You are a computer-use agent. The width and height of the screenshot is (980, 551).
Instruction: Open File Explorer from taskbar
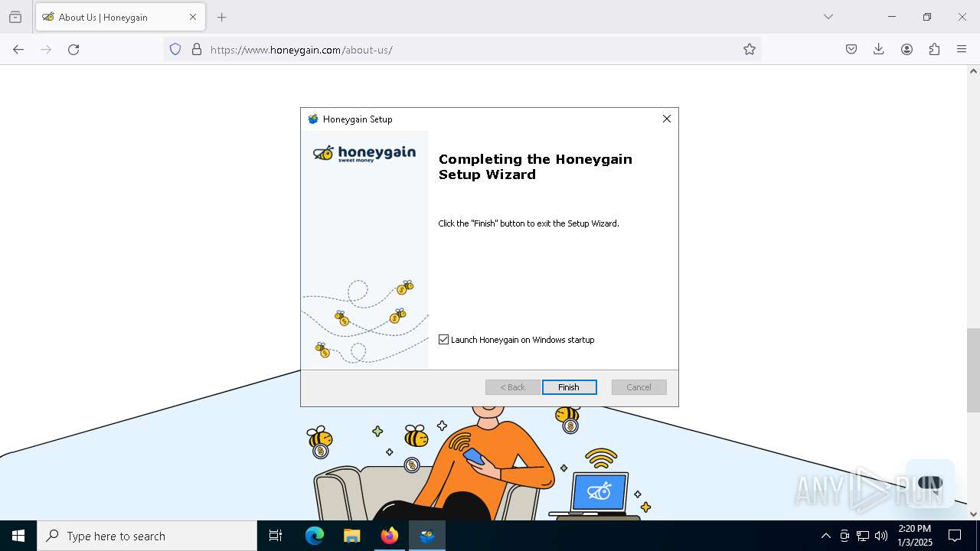point(352,536)
